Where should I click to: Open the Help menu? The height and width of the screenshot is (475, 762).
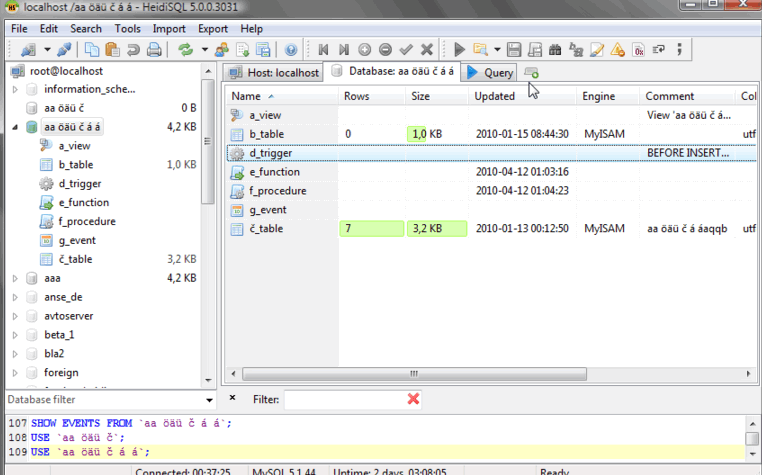[x=251, y=29]
